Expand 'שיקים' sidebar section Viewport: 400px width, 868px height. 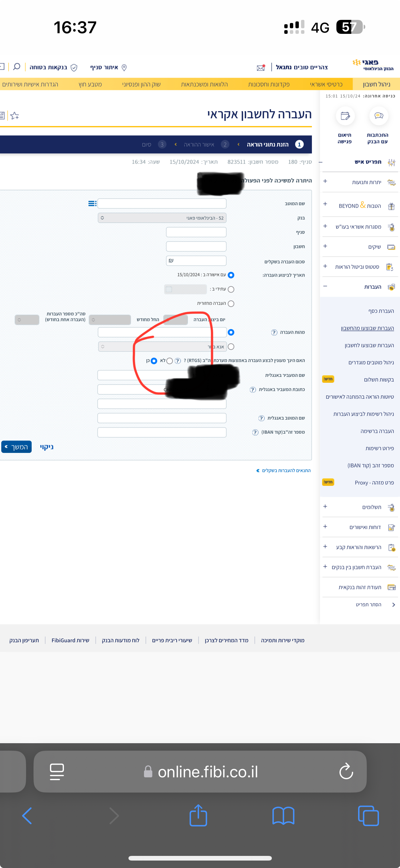[x=325, y=246]
